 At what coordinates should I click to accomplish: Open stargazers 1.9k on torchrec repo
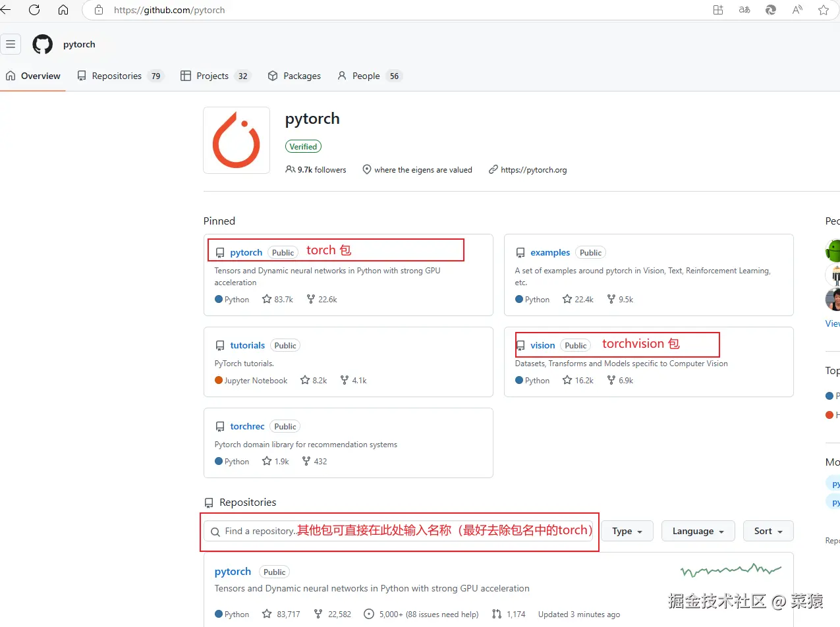275,461
